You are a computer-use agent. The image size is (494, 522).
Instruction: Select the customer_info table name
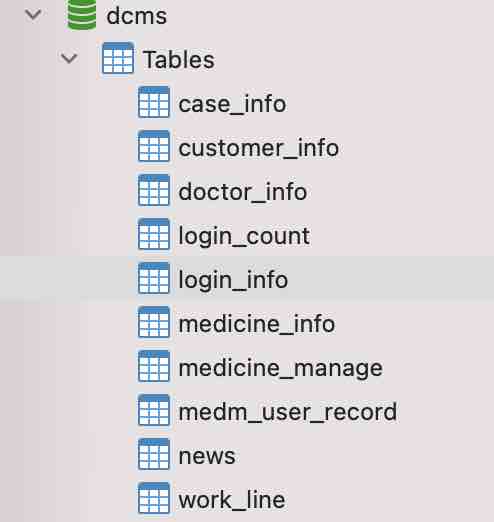259,148
